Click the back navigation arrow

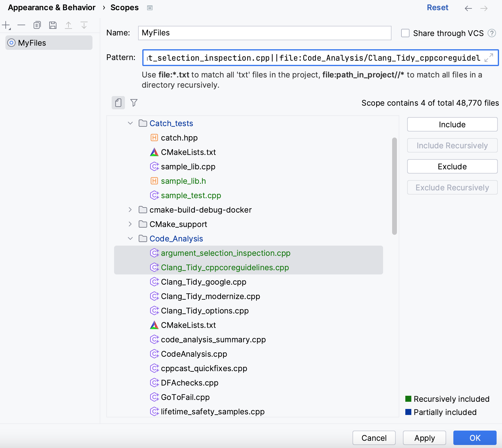point(468,8)
